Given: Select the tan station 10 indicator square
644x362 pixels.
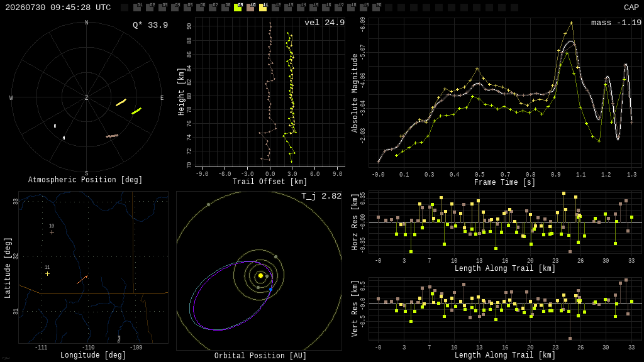Looking at the screenshot, I should coord(250,8).
